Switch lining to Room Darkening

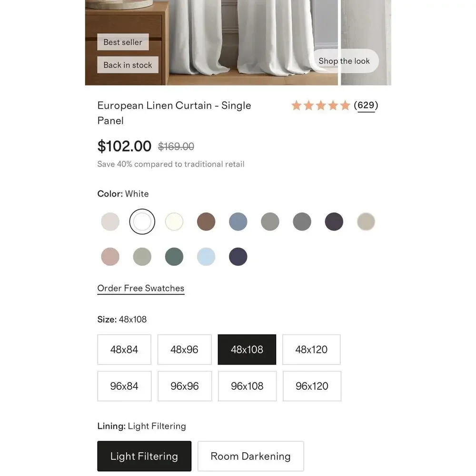[251, 456]
